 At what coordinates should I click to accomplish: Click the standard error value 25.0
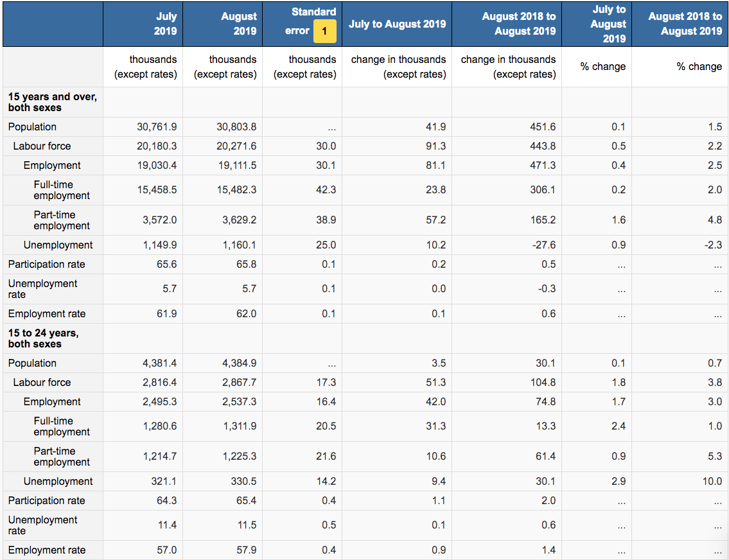pos(326,245)
